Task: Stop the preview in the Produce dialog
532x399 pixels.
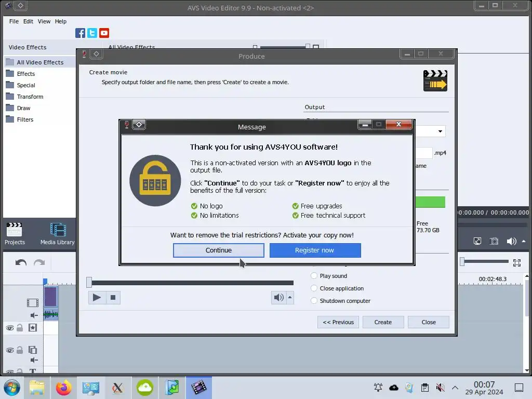Action: (x=113, y=298)
